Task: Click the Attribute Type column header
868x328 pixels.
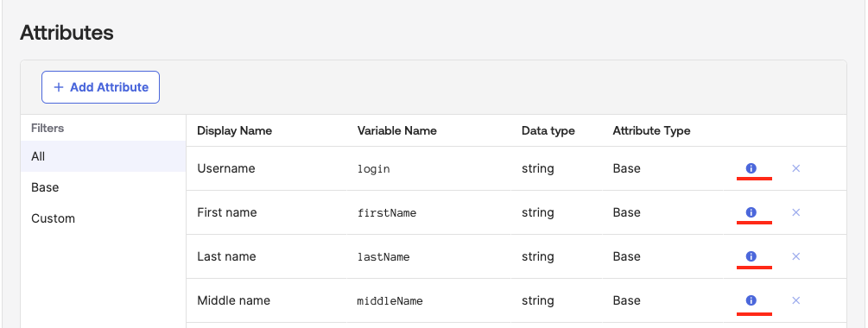Action: (x=651, y=131)
